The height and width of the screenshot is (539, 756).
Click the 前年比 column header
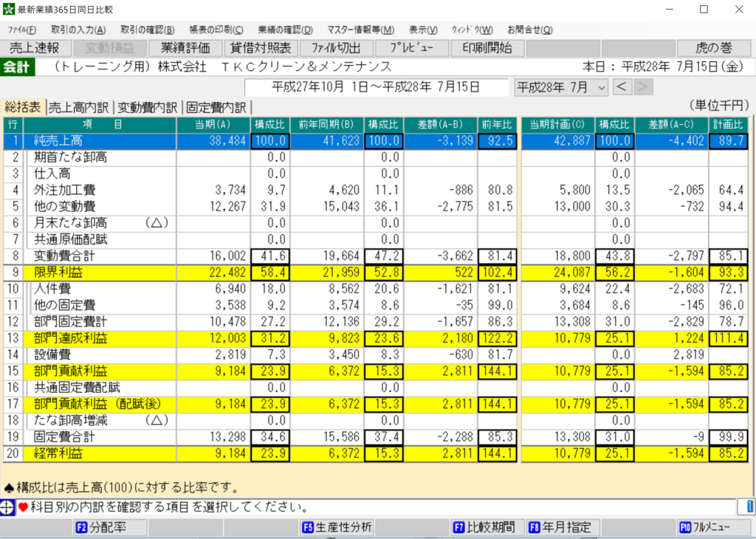pos(497,124)
